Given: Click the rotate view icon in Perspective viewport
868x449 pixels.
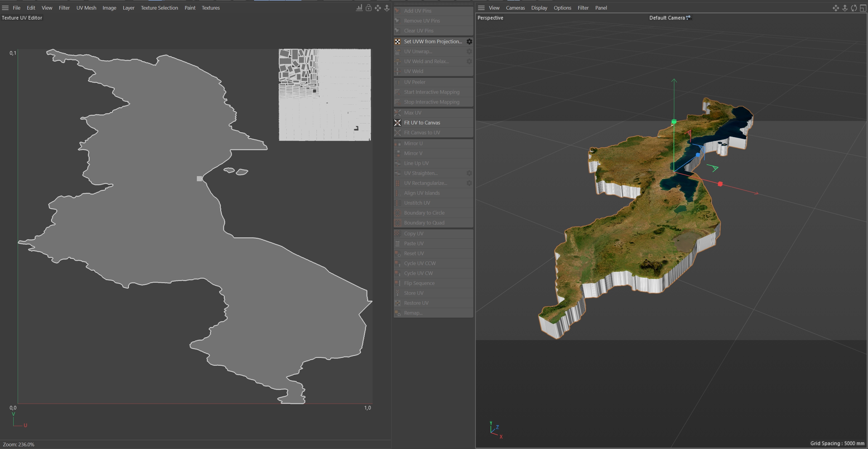Looking at the screenshot, I should point(854,8).
